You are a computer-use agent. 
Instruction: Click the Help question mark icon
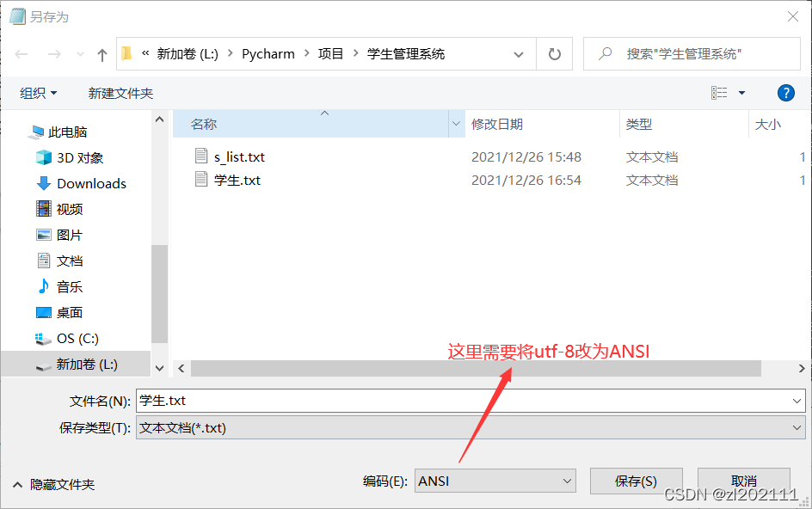(786, 93)
